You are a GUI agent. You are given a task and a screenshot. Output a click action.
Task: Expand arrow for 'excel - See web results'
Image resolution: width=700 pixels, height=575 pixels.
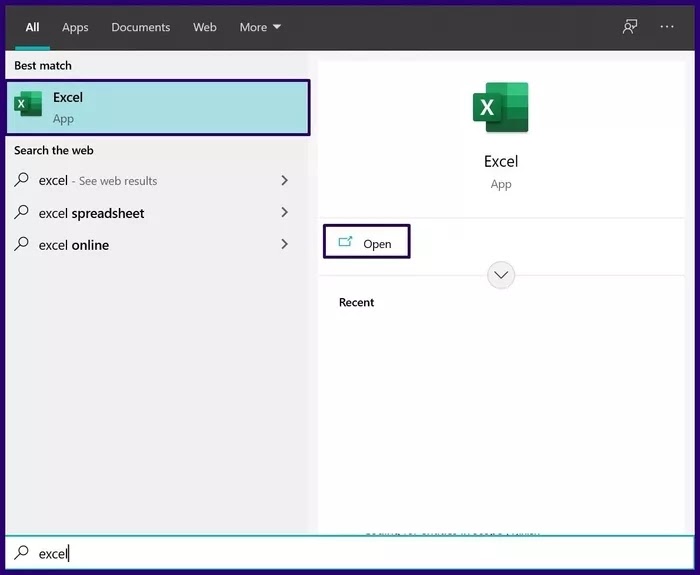(284, 180)
